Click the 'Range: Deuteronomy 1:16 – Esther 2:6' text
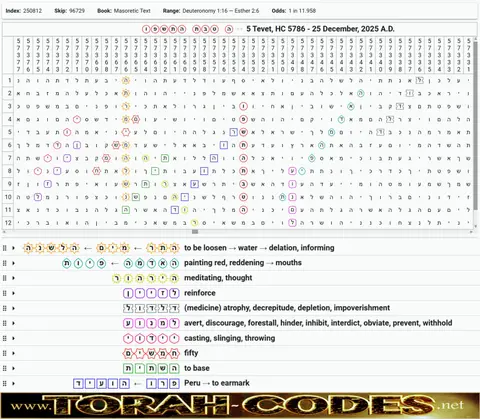Viewport: 480px width, 419px height. coord(211,11)
